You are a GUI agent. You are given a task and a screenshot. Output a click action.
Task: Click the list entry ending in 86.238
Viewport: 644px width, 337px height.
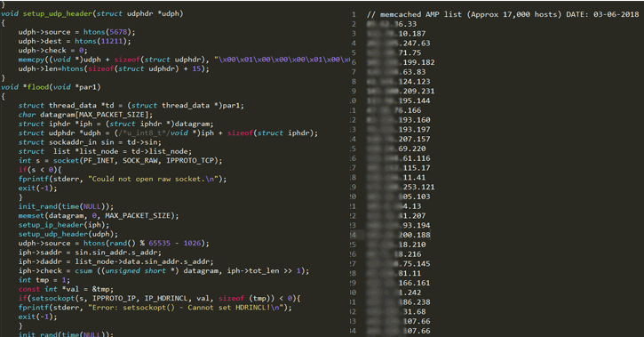[x=399, y=302]
